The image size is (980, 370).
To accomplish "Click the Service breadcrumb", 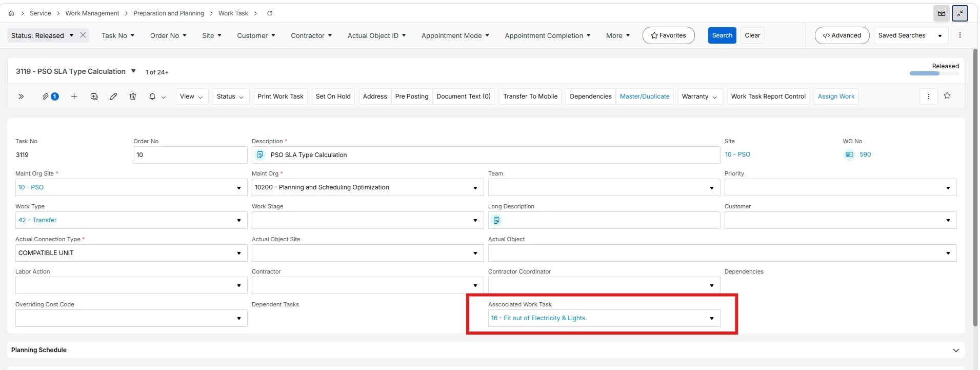I will coord(41,13).
